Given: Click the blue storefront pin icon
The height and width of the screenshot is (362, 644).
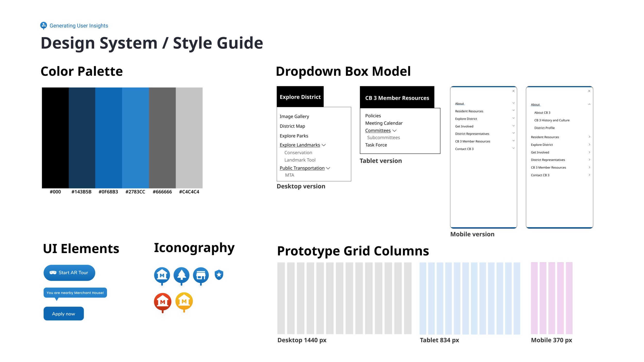Looking at the screenshot, I should pos(201,275).
